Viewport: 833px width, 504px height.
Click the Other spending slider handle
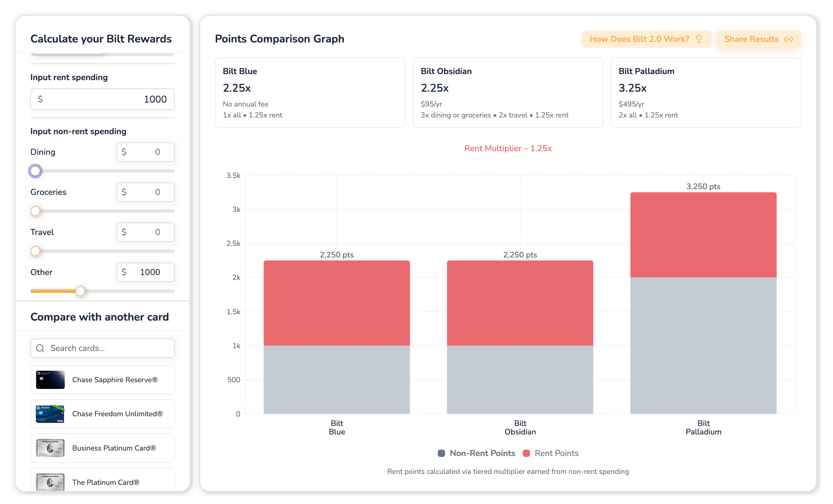[x=80, y=291]
